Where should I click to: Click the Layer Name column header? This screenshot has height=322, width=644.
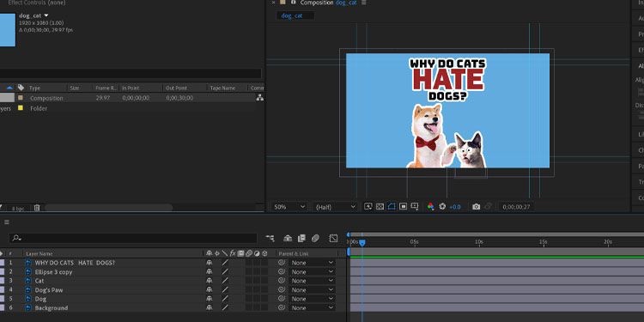pos(39,254)
